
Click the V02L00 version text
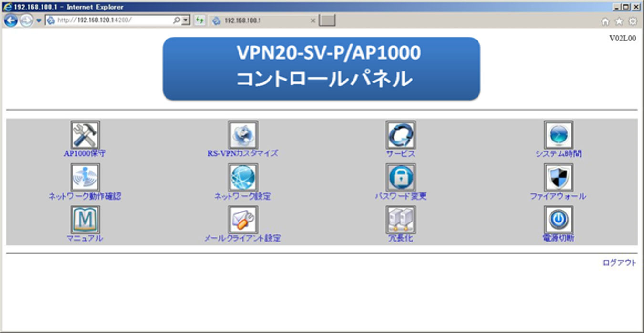623,39
